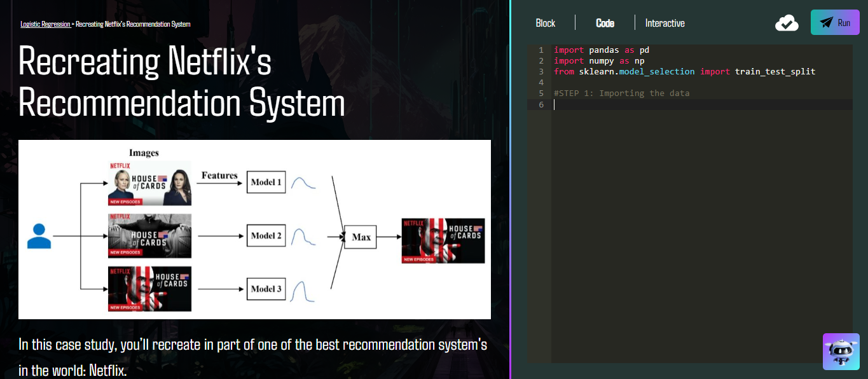
Task: Place cursor on empty line 6 in editor
Action: [x=702, y=104]
